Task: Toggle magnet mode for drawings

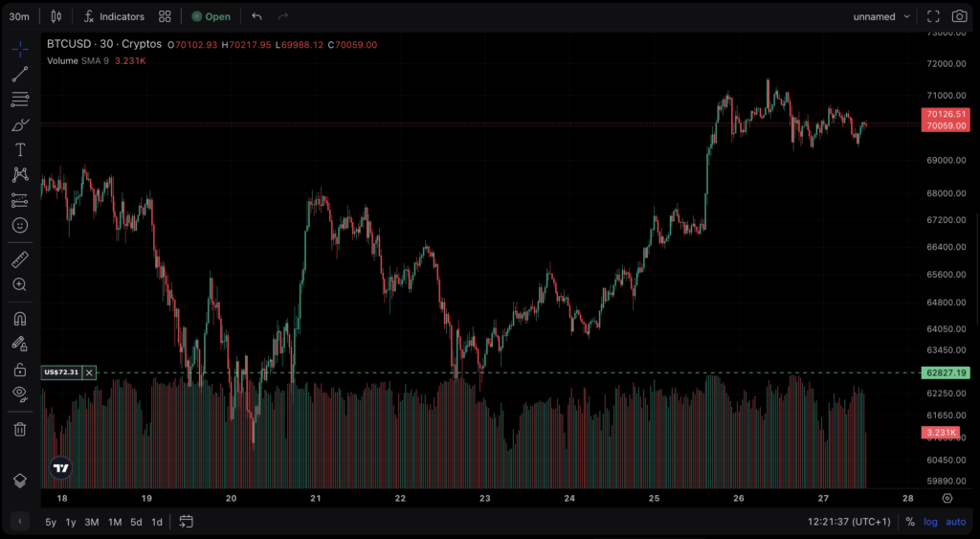Action: [19, 319]
